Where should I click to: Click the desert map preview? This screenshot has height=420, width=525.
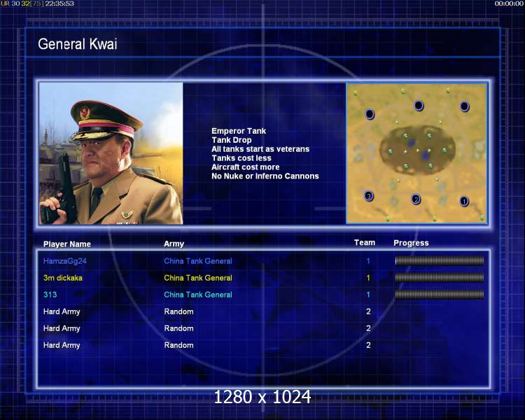416,153
